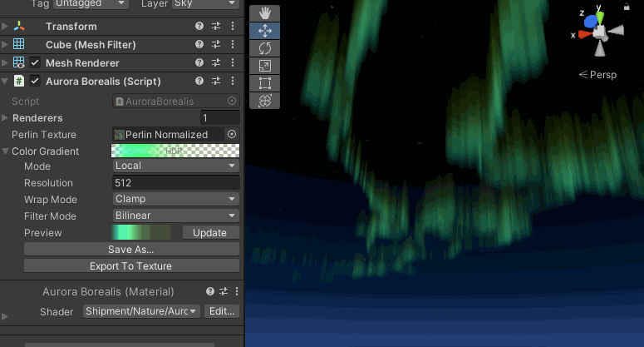The image size is (644, 347).
Task: Click the Save As... button
Action: click(131, 249)
